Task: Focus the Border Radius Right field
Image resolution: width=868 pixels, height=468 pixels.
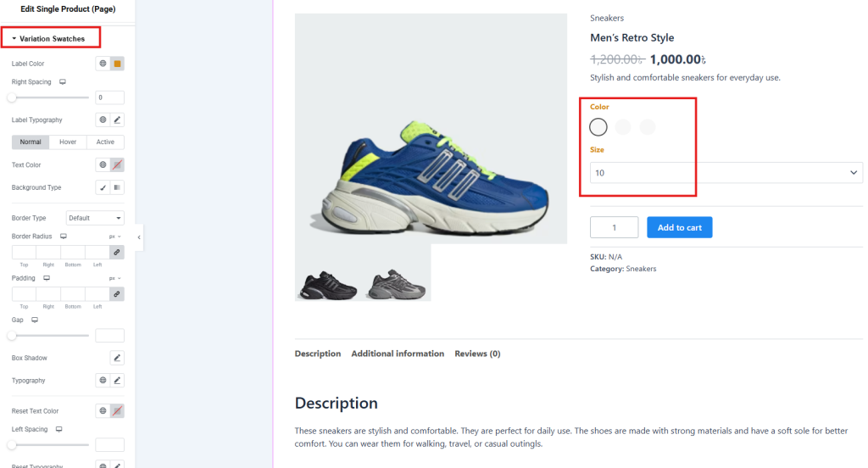Action: [x=48, y=253]
